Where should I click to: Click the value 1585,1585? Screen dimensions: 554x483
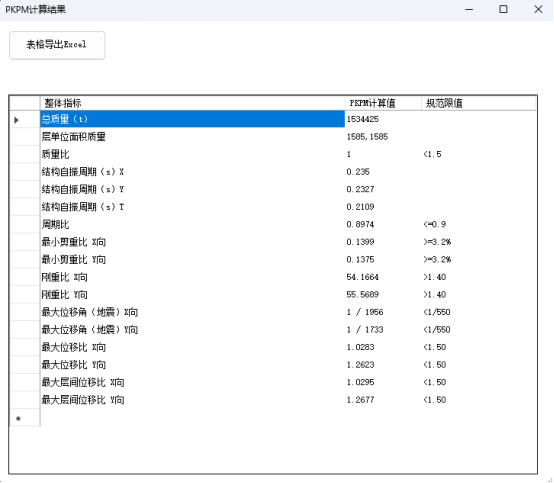[367, 137]
